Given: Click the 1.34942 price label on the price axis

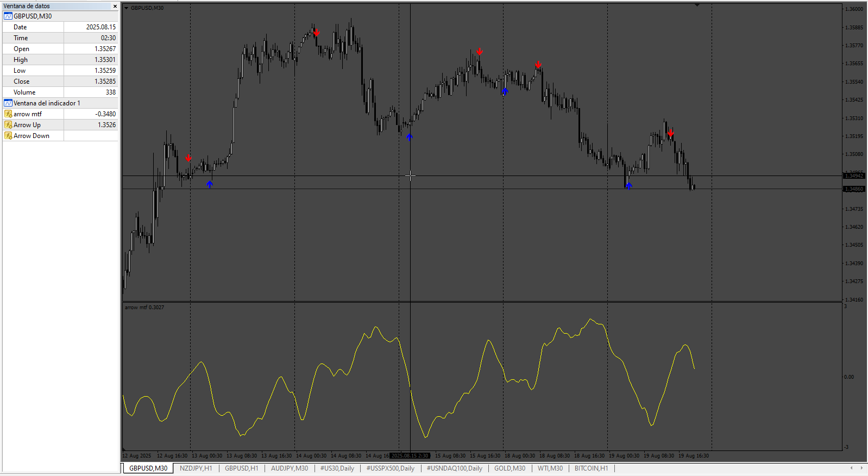Looking at the screenshot, I should tap(854, 176).
